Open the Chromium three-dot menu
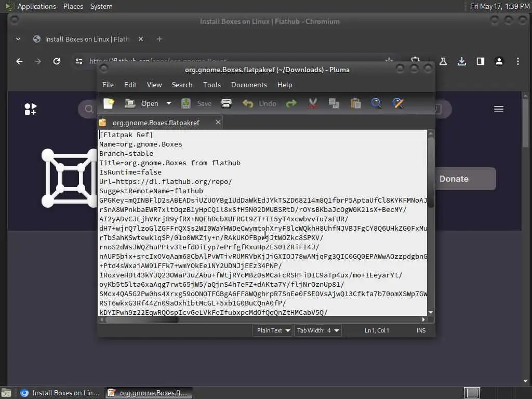Screen dimensions: 532x399 coord(518,61)
